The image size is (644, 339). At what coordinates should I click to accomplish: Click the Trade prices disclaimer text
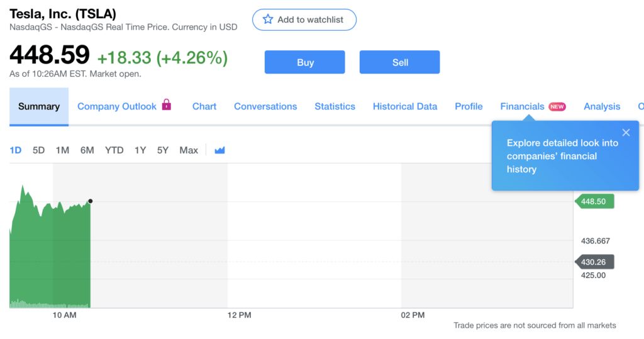point(535,325)
